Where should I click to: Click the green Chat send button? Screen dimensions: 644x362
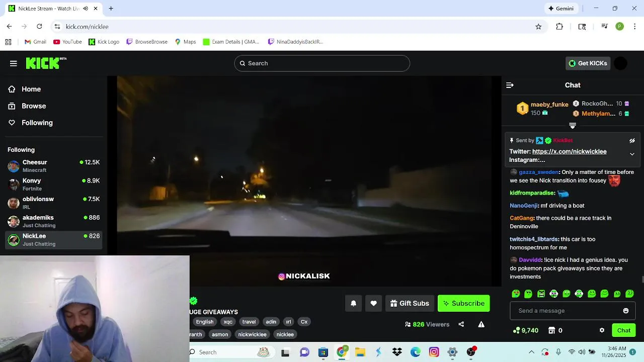624,330
